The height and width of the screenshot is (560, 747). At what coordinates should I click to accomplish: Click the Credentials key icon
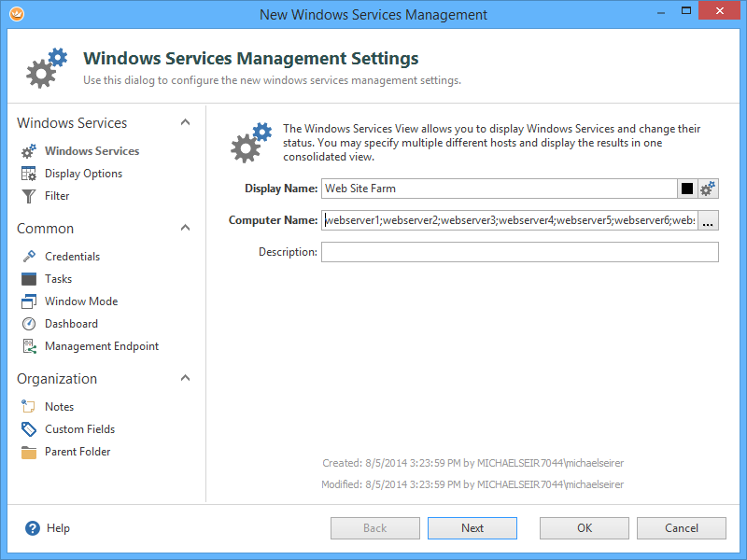point(29,257)
